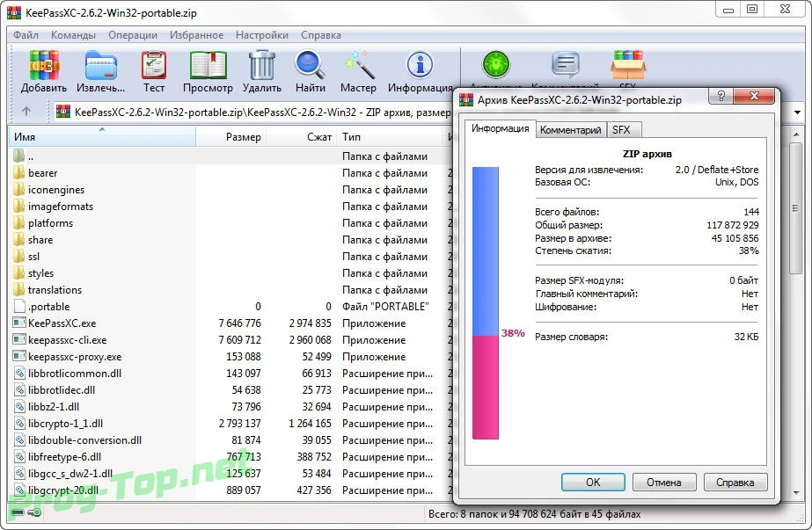
Task: Click the libcrypto-1_1.dll file icon
Action: 19,424
